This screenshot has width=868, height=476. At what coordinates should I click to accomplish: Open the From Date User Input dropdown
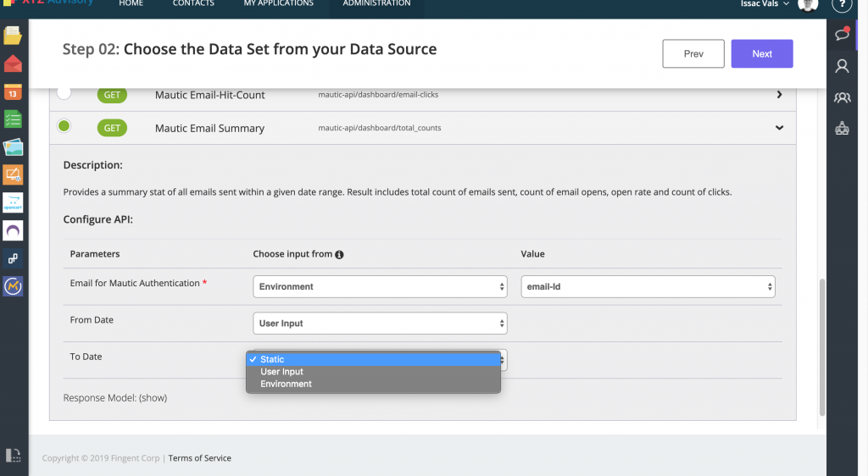(x=381, y=324)
